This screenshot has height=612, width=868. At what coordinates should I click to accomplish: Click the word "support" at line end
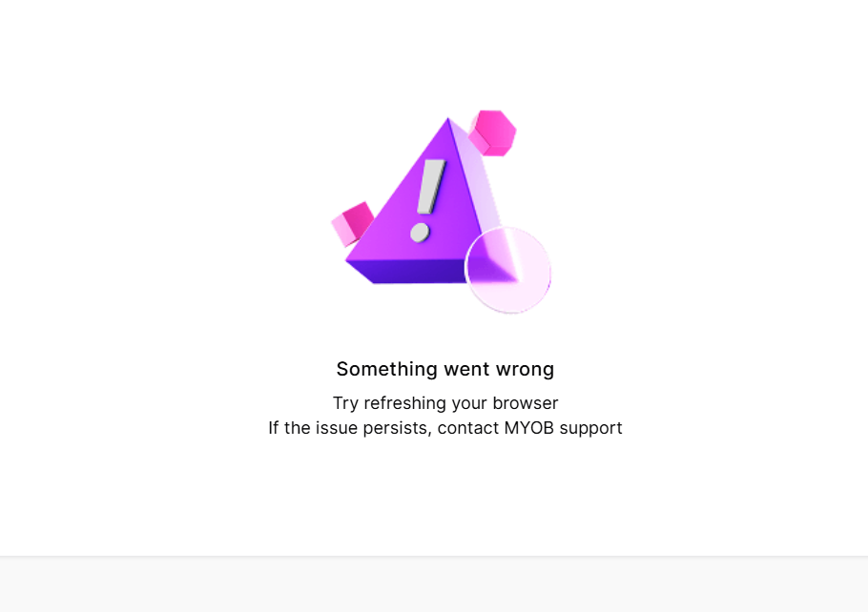pos(590,429)
